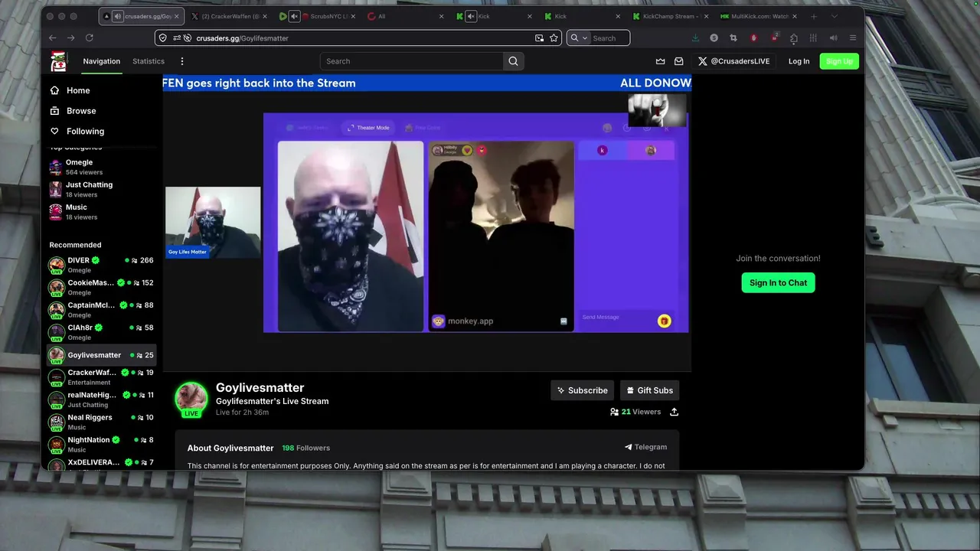Click the crop screenshot icon in browser toolbar
Viewport: 980px width, 551px height.
(733, 37)
